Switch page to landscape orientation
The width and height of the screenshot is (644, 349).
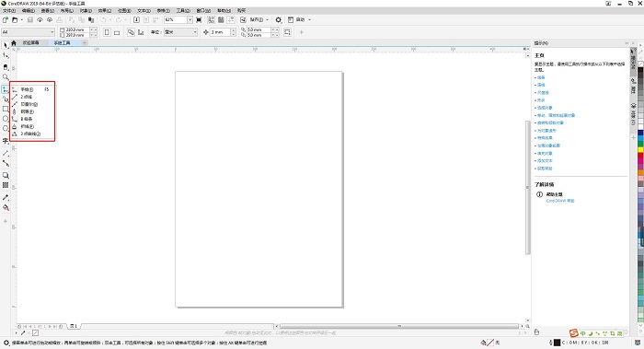(x=117, y=32)
